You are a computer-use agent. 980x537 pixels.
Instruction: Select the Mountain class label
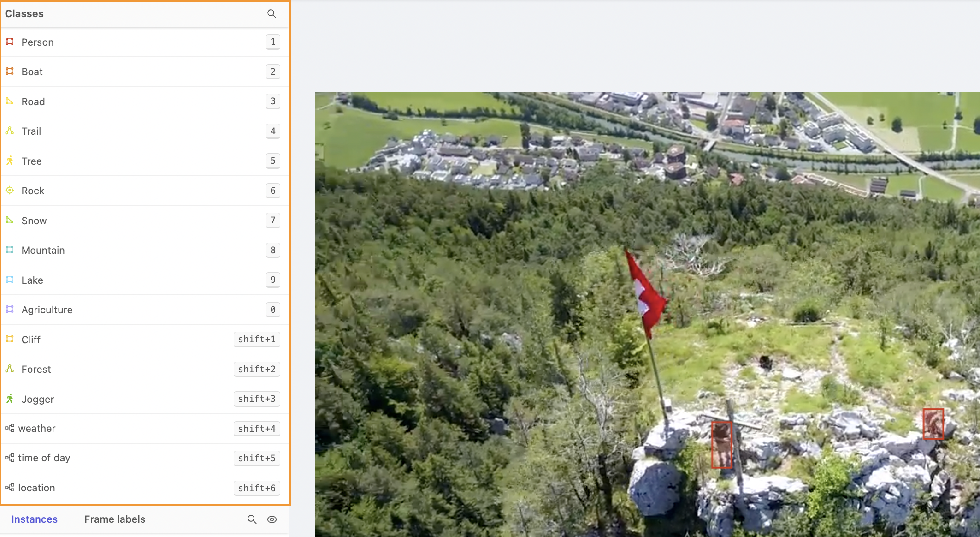[x=43, y=250]
